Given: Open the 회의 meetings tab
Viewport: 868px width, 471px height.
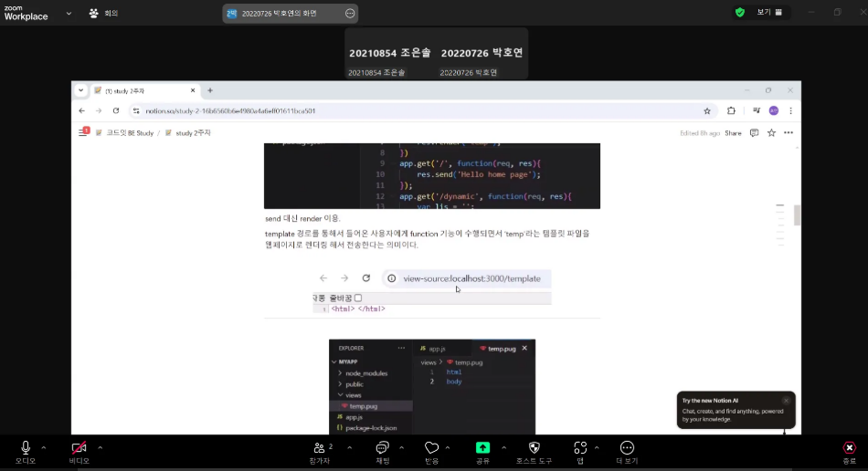Looking at the screenshot, I should [103, 14].
